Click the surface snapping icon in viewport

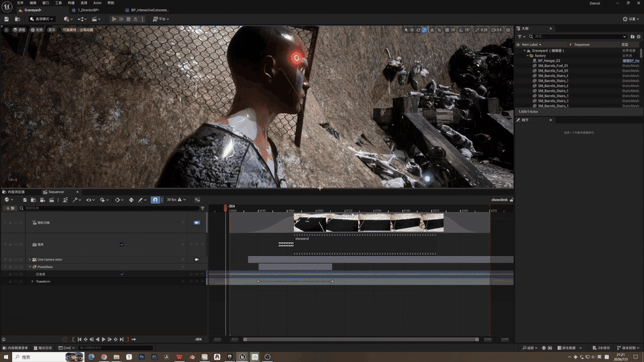click(439, 30)
